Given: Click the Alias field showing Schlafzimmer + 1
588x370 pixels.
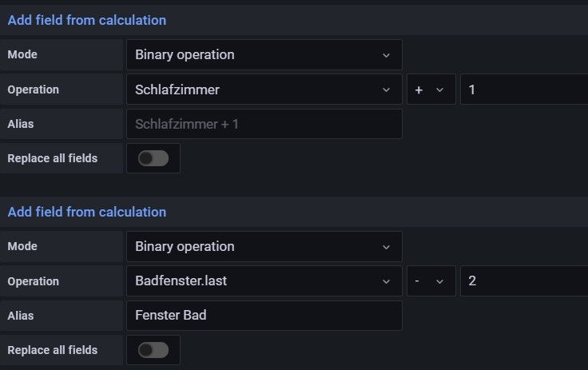Looking at the screenshot, I should pyautogui.click(x=264, y=124).
